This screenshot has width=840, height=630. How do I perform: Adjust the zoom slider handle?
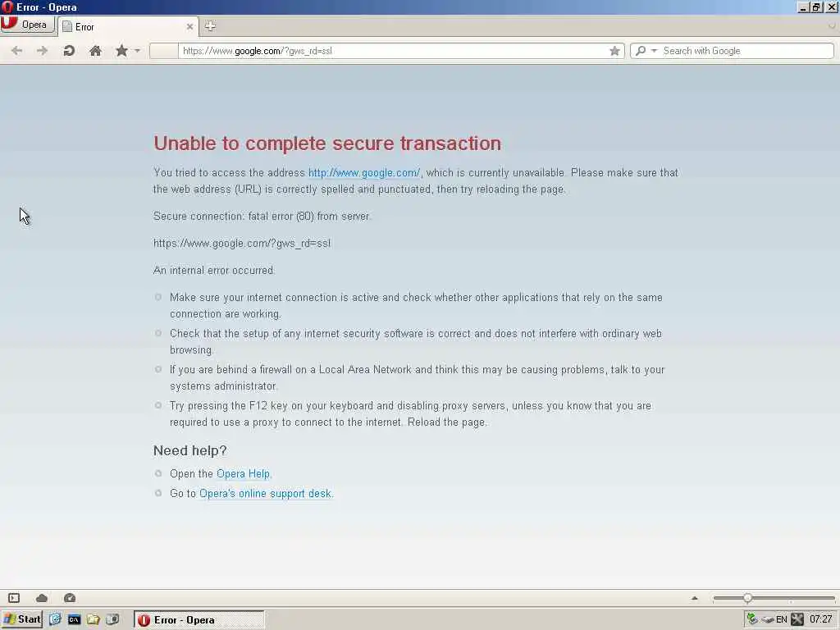[x=747, y=598]
